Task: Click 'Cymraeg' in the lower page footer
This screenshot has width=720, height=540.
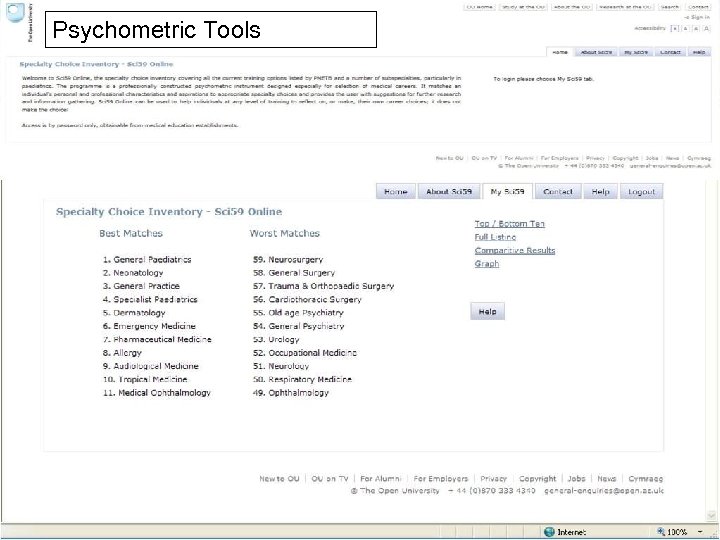Action: coord(646,478)
